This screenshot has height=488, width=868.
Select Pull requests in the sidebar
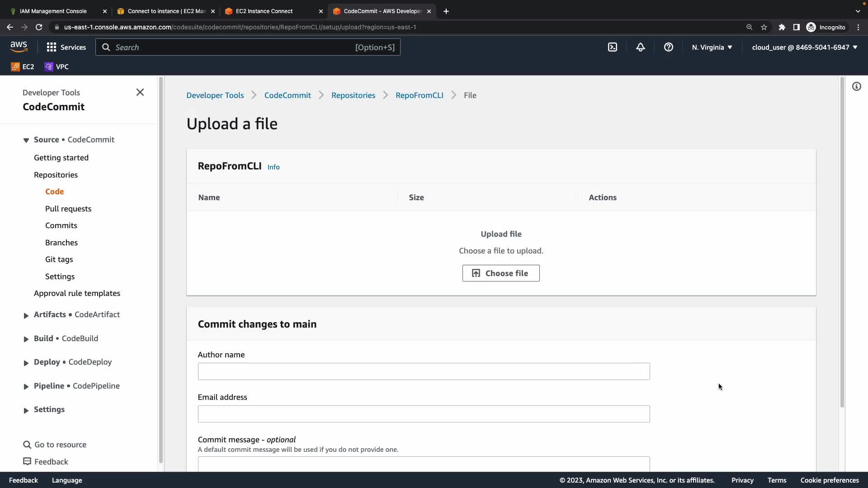click(68, 209)
